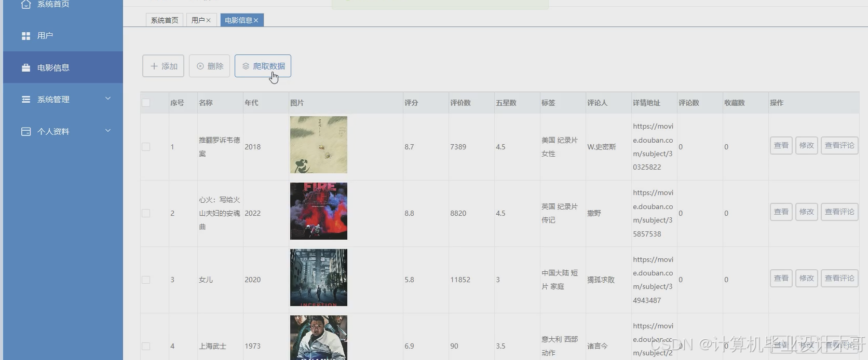
Task: Click reviewer name W.史密斯
Action: pos(601,147)
